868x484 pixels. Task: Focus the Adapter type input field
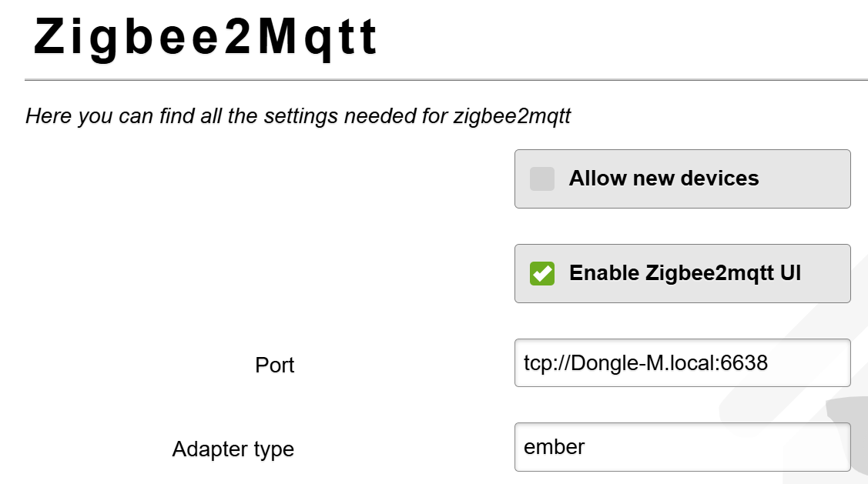click(x=682, y=447)
